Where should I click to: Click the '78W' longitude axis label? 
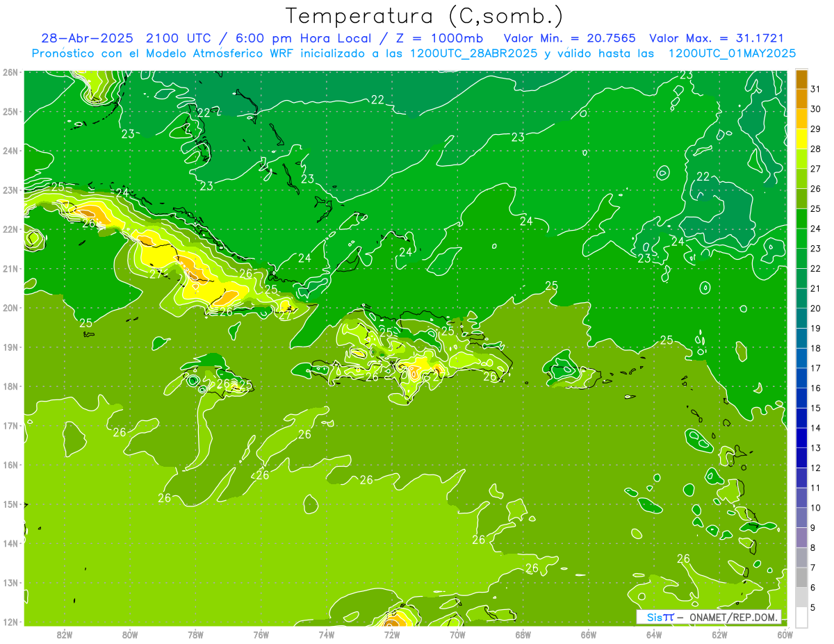pos(195,634)
